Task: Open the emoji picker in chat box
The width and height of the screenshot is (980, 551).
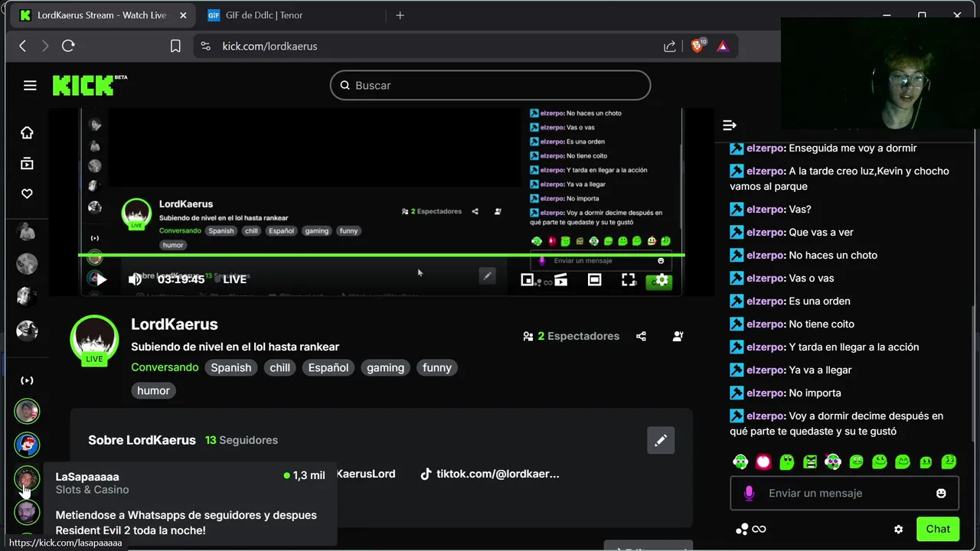Action: (941, 494)
